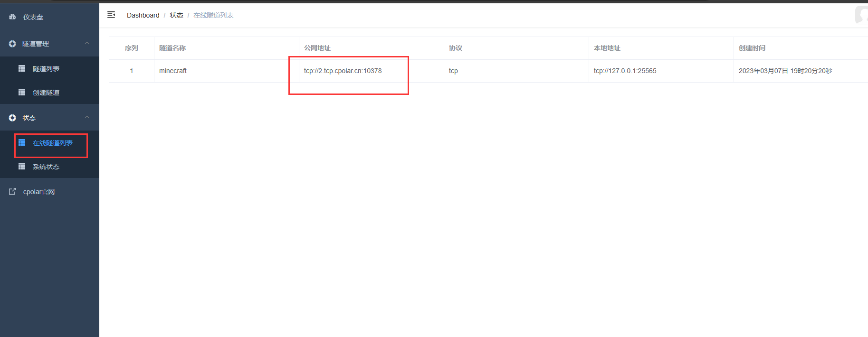868x337 pixels.
Task: Click the dashboard gauge icon
Action: pyautogui.click(x=12, y=17)
